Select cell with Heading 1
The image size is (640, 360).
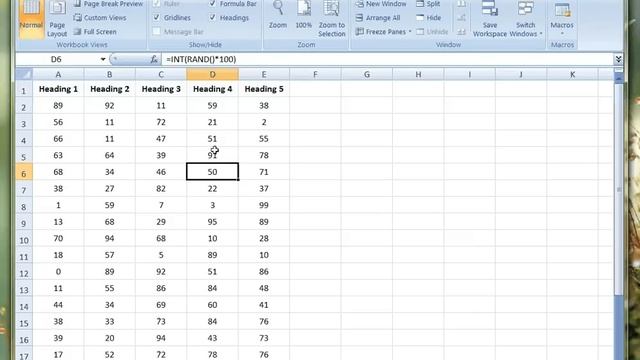point(58,89)
